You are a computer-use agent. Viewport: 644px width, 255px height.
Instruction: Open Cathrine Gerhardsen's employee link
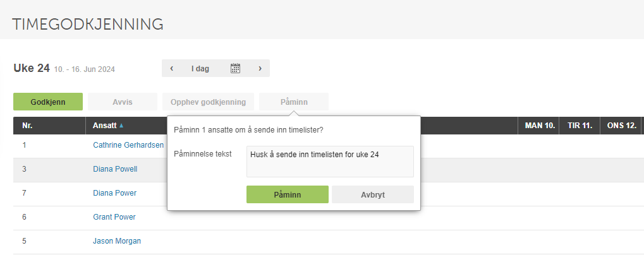(128, 145)
